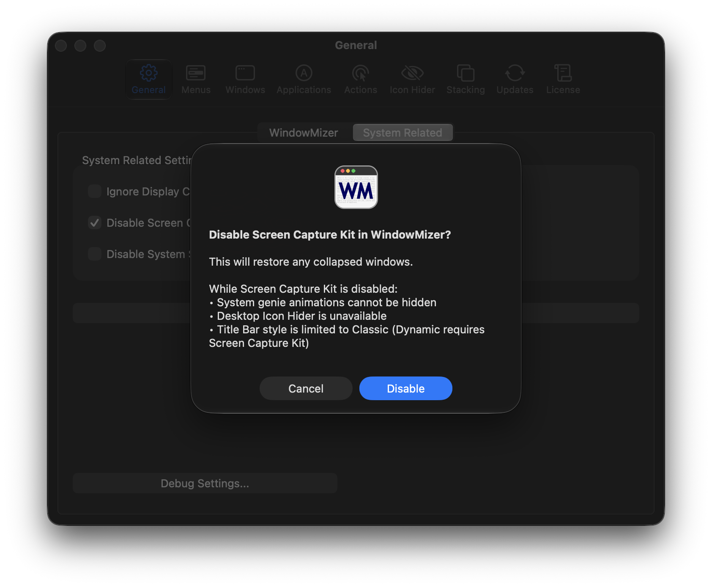
Task: Click the 'System Related Settings' section heading
Action: coord(137,160)
